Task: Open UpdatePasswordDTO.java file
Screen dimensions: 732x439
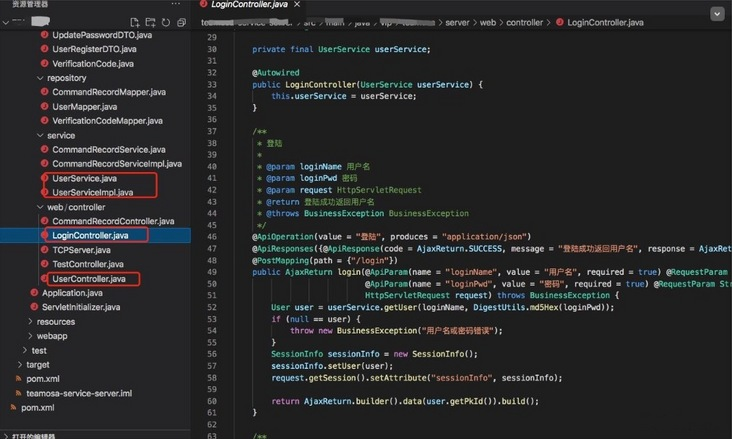Action: (x=102, y=35)
